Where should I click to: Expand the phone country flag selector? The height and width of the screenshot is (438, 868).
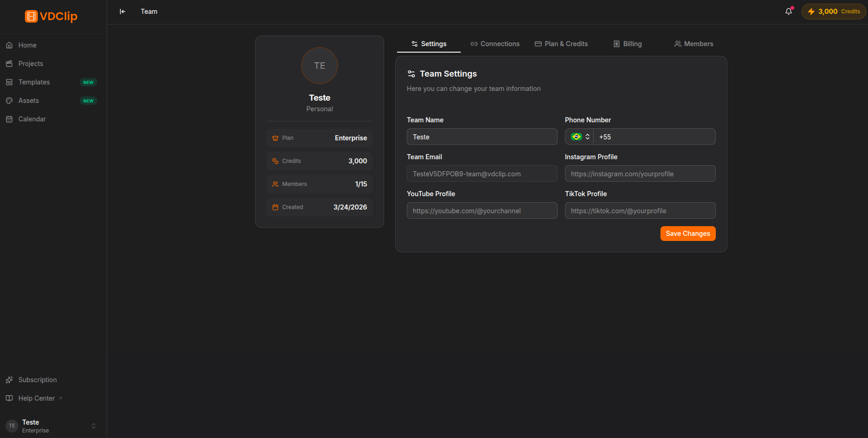coord(580,137)
